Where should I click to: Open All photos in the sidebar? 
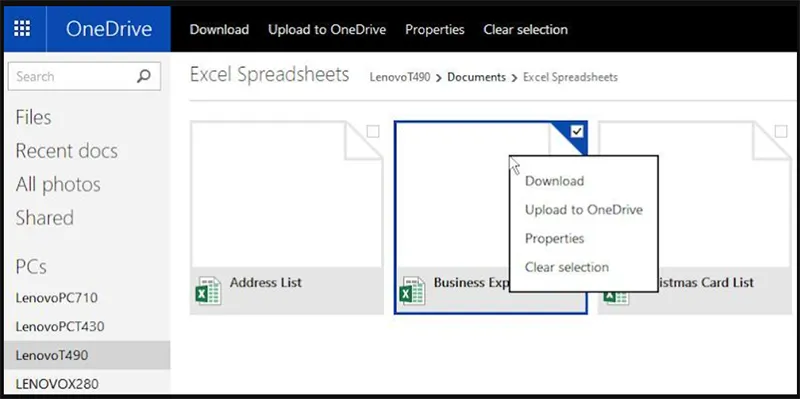58,185
